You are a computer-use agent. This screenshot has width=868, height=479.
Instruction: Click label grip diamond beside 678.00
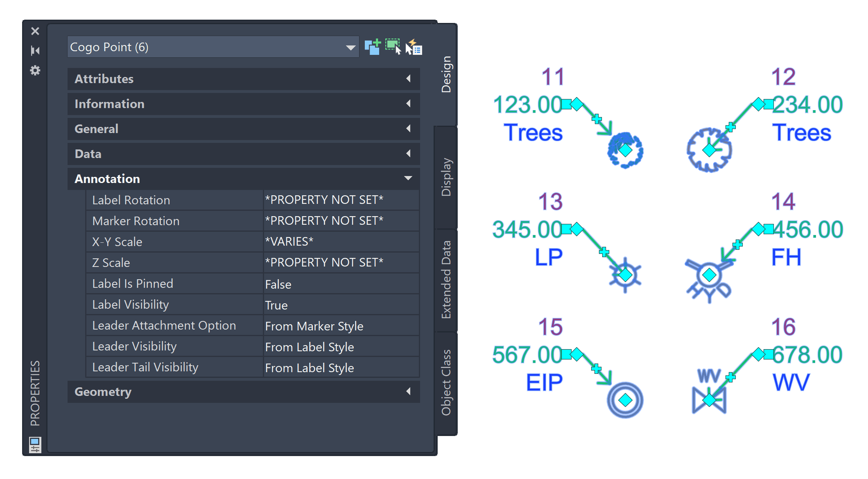pos(758,354)
